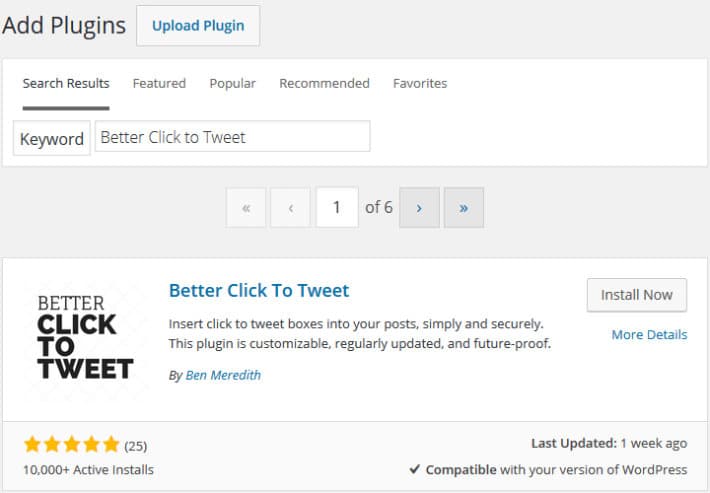Screen dimensions: 710x493
Task: Open the Keyword search type dropdown
Action: pos(52,138)
